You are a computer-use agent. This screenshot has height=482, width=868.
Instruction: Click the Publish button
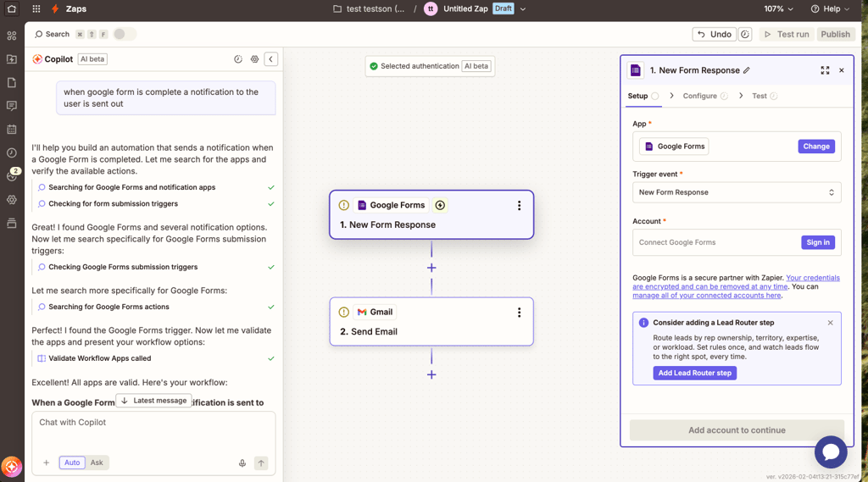835,35
